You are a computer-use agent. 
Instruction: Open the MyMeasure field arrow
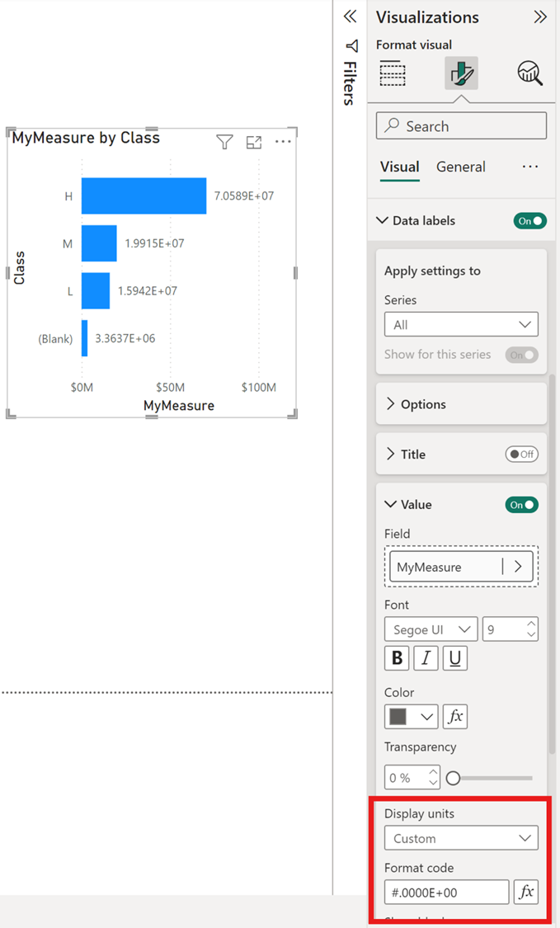[518, 567]
